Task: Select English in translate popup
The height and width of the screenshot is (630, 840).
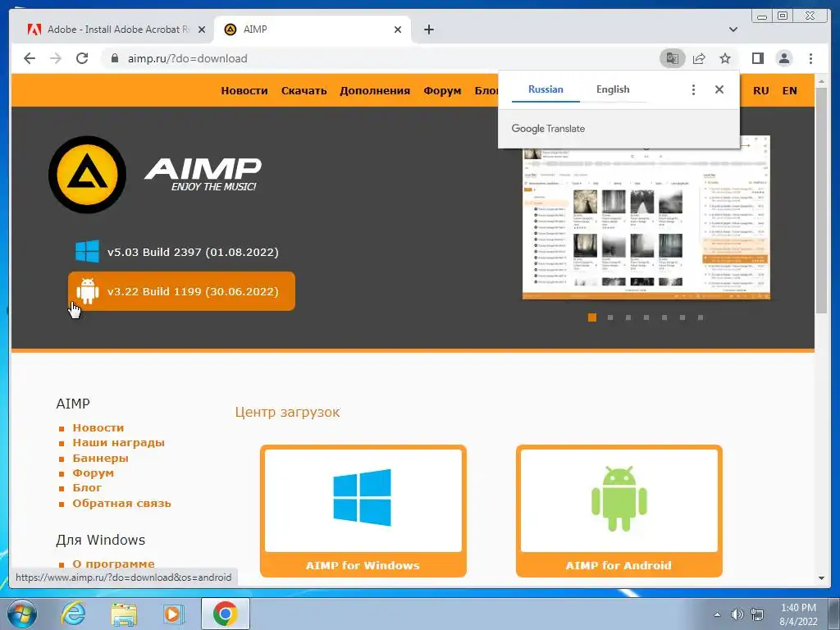Action: coord(613,89)
